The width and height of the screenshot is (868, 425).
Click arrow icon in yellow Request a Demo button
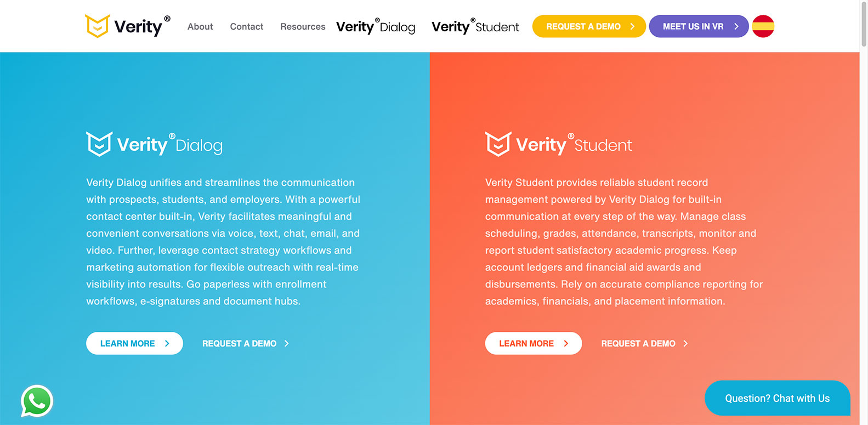632,26
